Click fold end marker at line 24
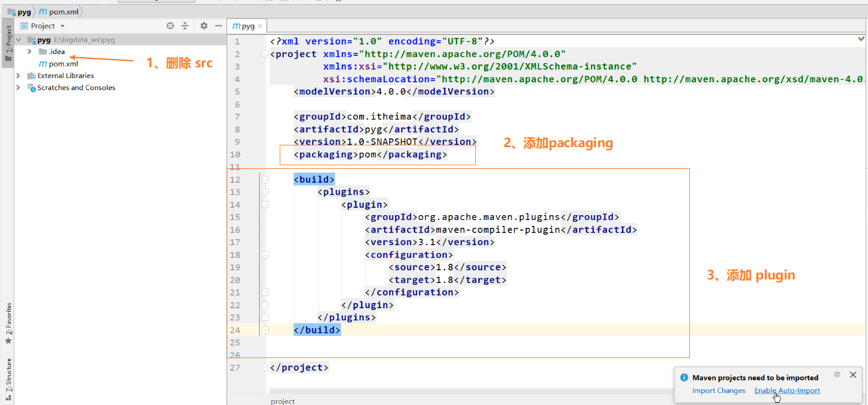The image size is (868, 405). pos(265,330)
